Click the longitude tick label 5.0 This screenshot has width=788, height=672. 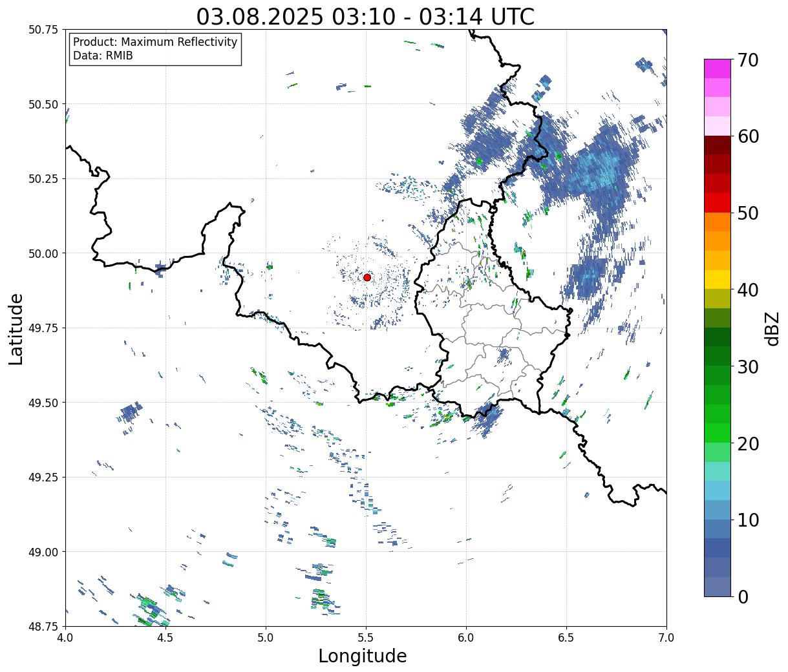click(x=266, y=638)
